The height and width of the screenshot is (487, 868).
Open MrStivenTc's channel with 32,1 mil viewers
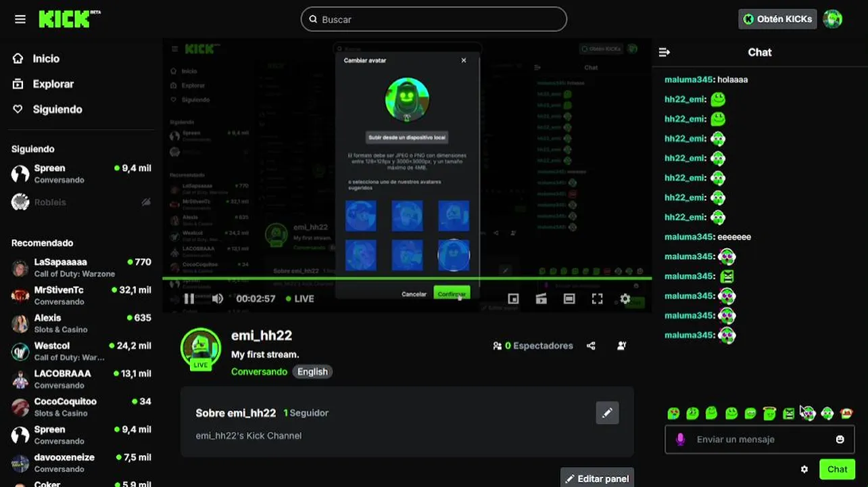pos(81,296)
